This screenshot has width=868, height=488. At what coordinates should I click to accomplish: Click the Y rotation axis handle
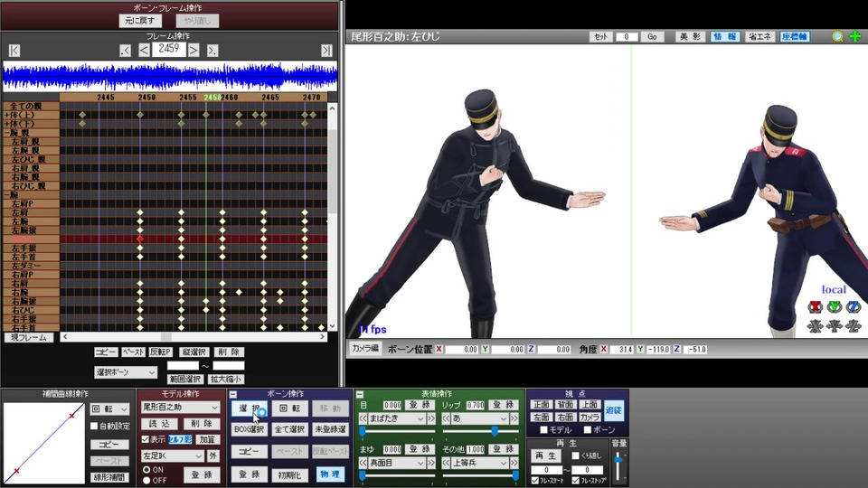tap(835, 306)
